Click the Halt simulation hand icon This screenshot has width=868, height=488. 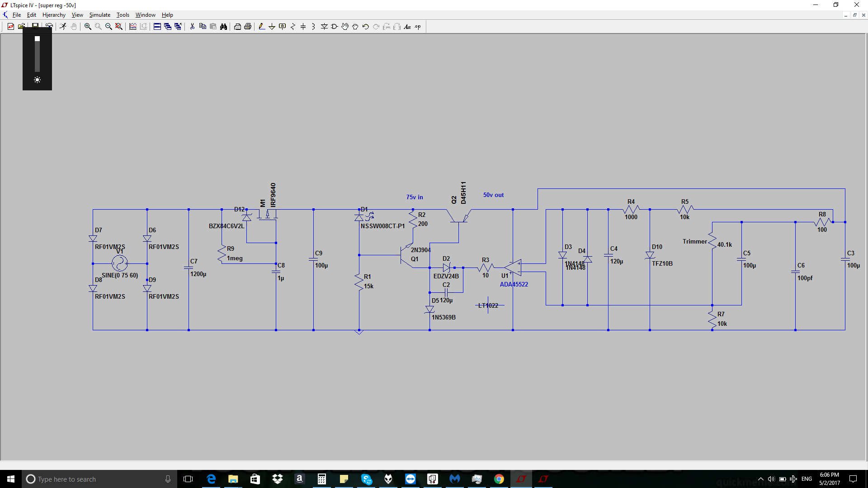74,27
